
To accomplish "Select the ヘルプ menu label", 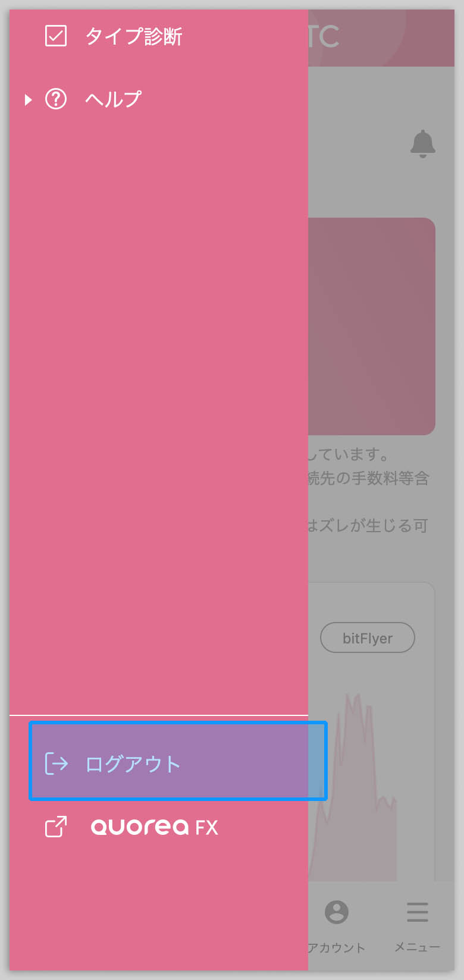I will pyautogui.click(x=113, y=99).
